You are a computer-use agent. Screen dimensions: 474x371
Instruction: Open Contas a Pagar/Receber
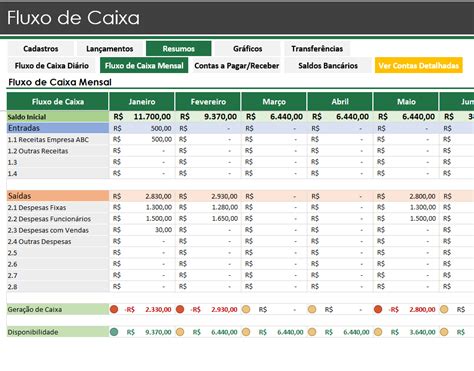click(237, 66)
